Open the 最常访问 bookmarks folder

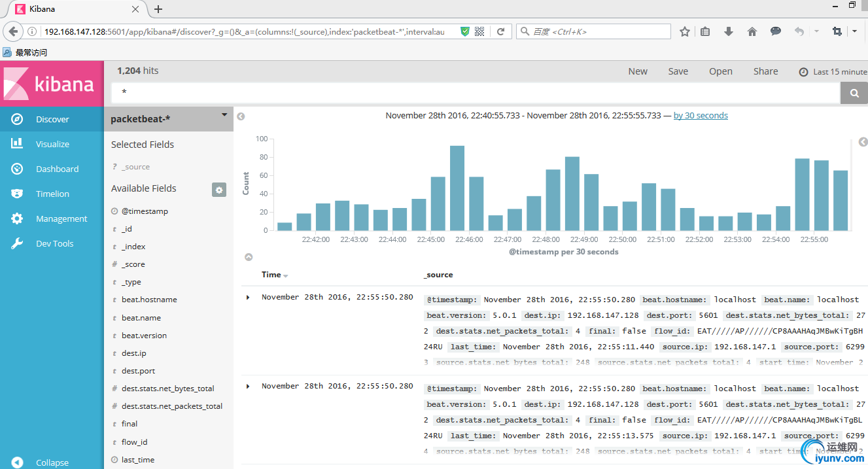[x=26, y=52]
